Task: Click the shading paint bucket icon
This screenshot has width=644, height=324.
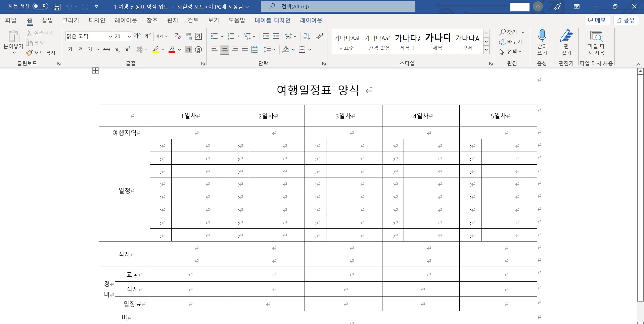Action: coord(286,50)
